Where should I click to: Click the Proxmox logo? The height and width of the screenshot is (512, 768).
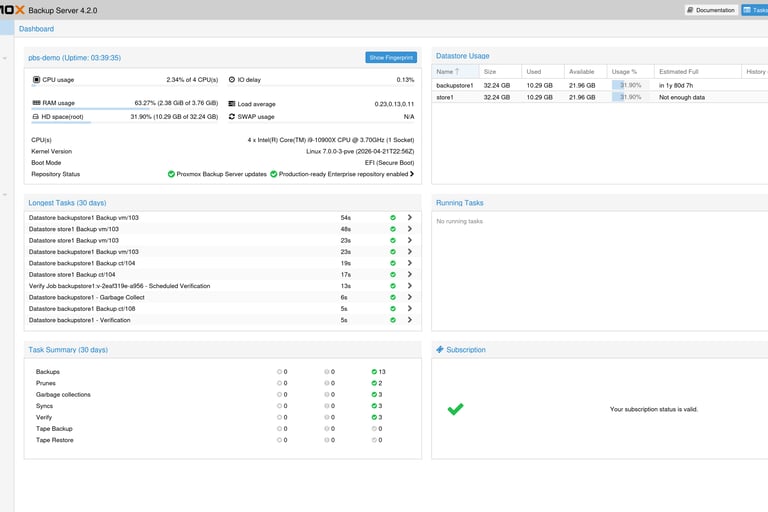[12, 10]
